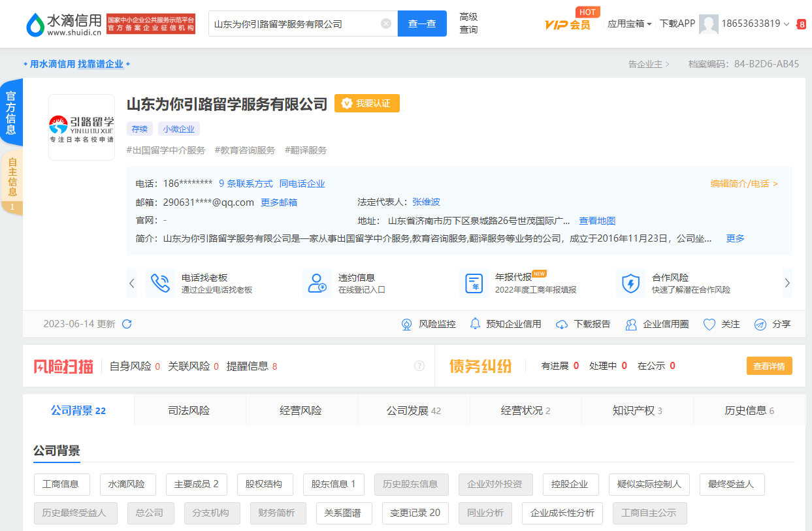The width and height of the screenshot is (812, 531).
Task: Click the 小微企业 tag
Action: coord(178,129)
